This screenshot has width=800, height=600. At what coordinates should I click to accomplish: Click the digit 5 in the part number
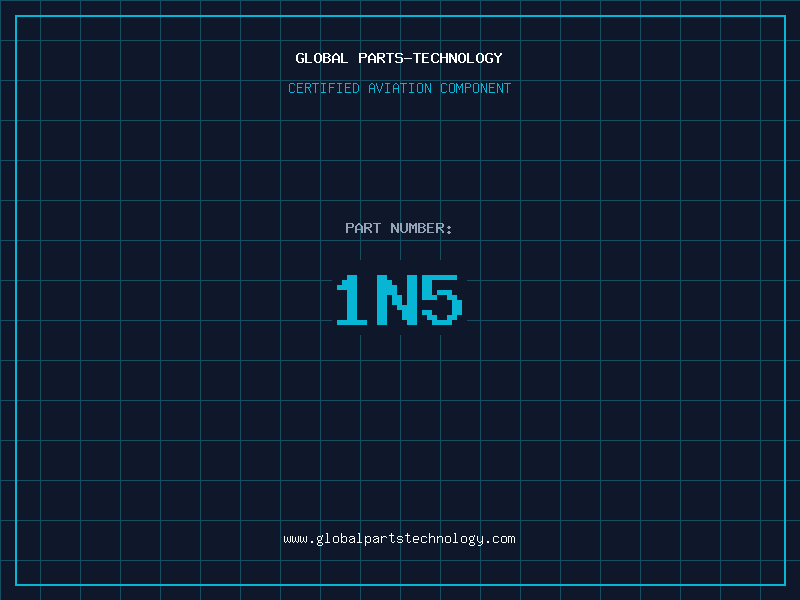pos(442,300)
